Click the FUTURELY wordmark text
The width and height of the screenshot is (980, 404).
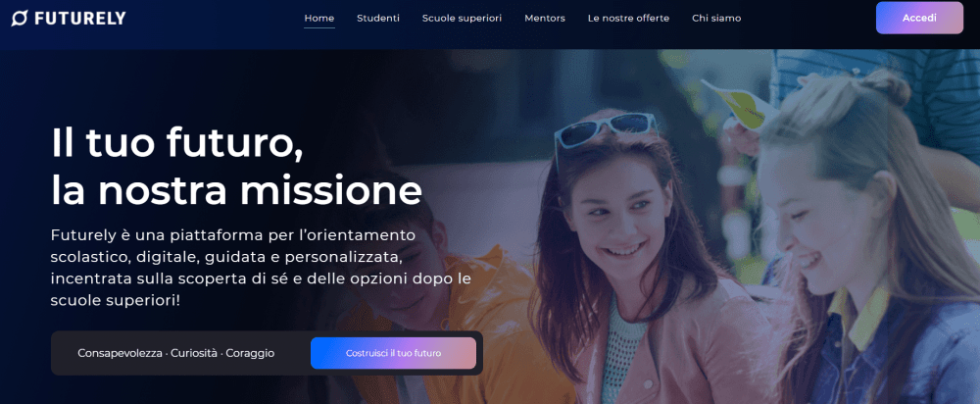coord(79,19)
